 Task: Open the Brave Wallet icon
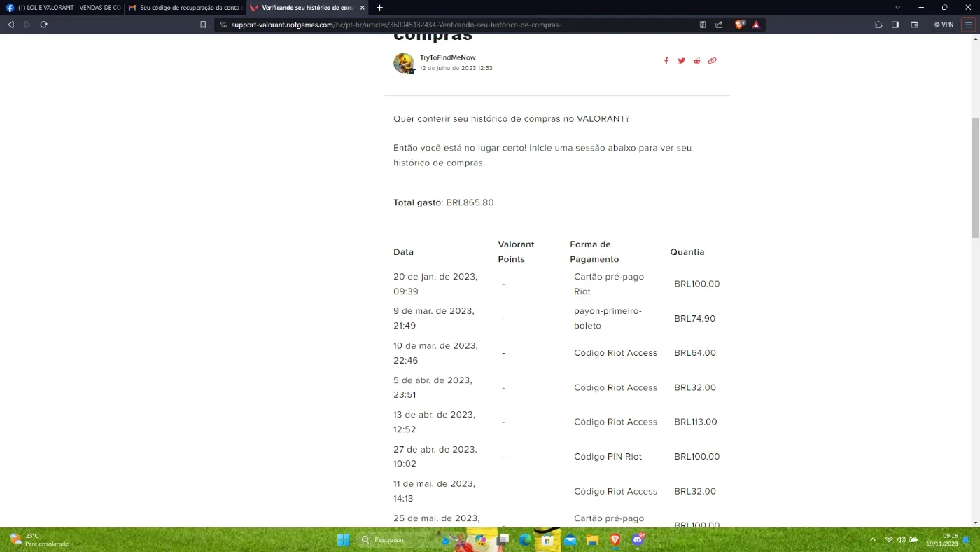(x=914, y=25)
